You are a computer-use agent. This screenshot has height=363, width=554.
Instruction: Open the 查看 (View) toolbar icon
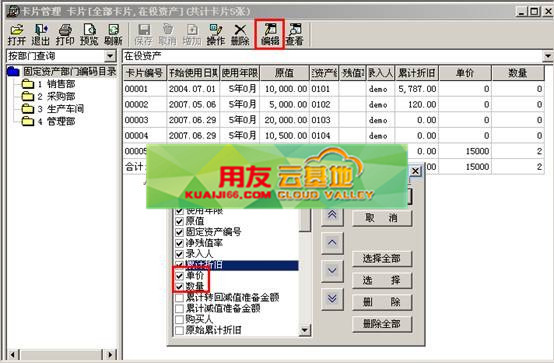point(295,35)
